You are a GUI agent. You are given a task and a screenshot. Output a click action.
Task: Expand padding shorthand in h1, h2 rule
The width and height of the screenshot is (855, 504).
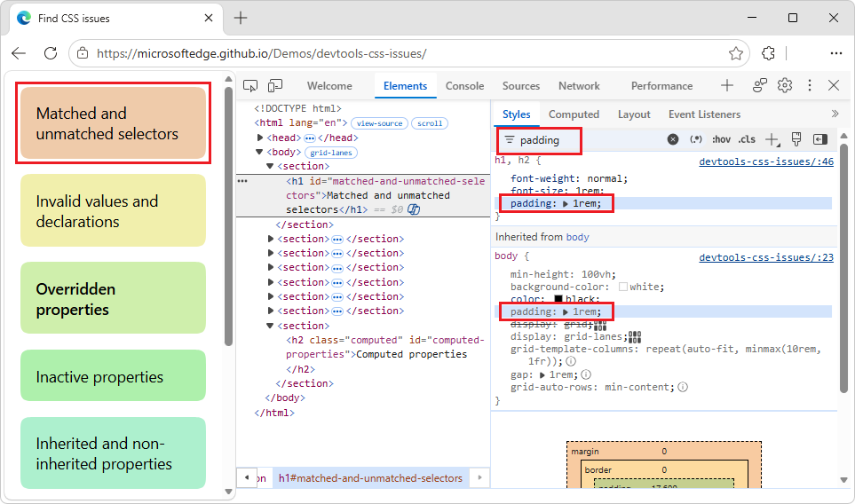(x=566, y=204)
